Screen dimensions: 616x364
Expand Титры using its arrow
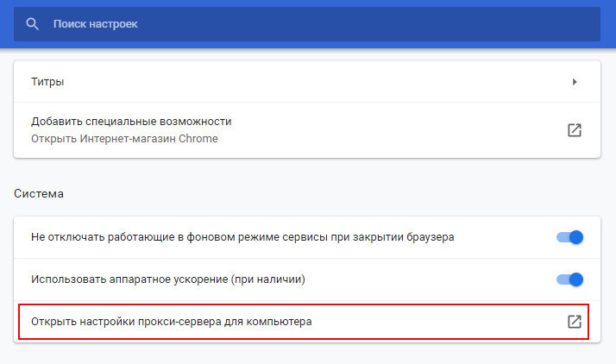575,82
